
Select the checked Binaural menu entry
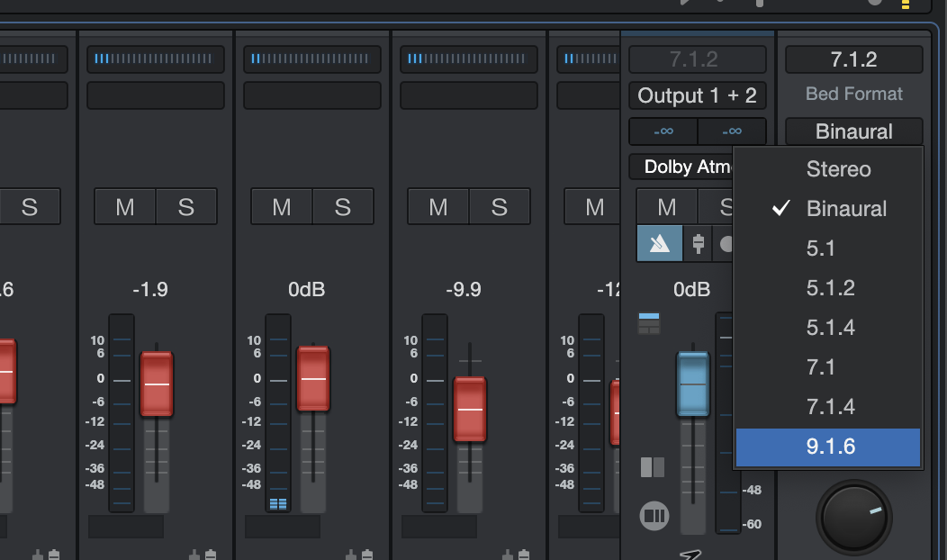(828, 208)
